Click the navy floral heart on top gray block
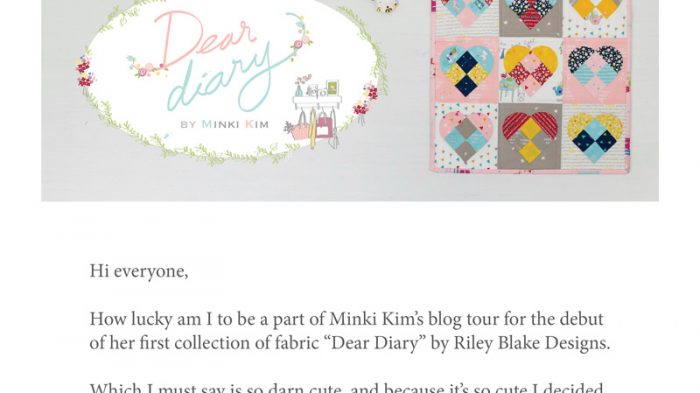This screenshot has width=700, height=393. click(530, 13)
